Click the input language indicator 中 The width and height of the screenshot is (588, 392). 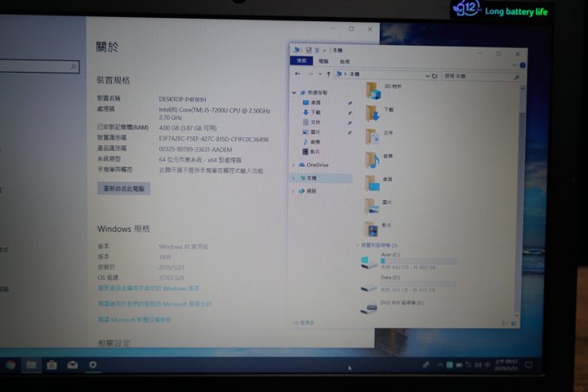[x=487, y=364]
